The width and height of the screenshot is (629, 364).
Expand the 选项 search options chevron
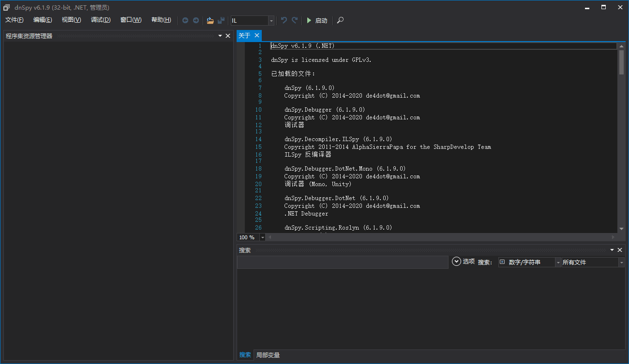(x=456, y=262)
